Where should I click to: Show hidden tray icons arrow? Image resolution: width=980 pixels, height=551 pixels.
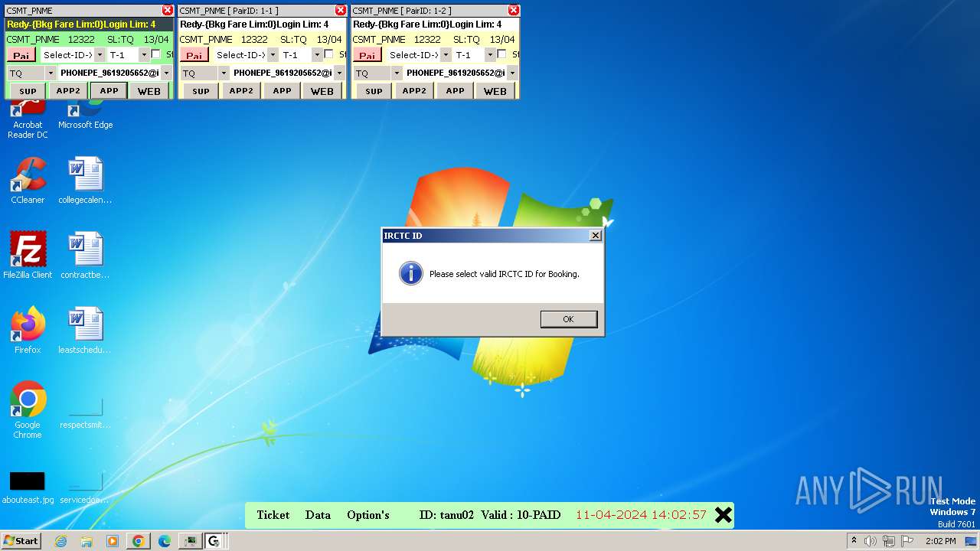tap(854, 541)
